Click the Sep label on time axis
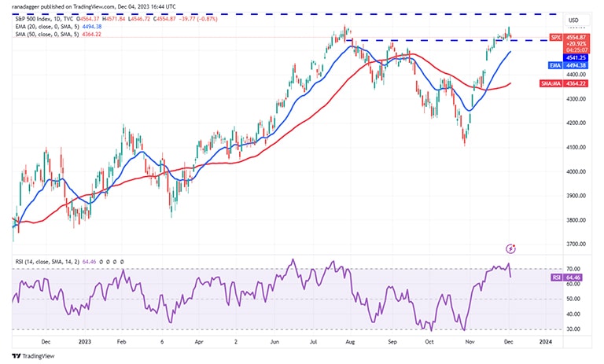This screenshot has width=604, height=364. [x=392, y=342]
